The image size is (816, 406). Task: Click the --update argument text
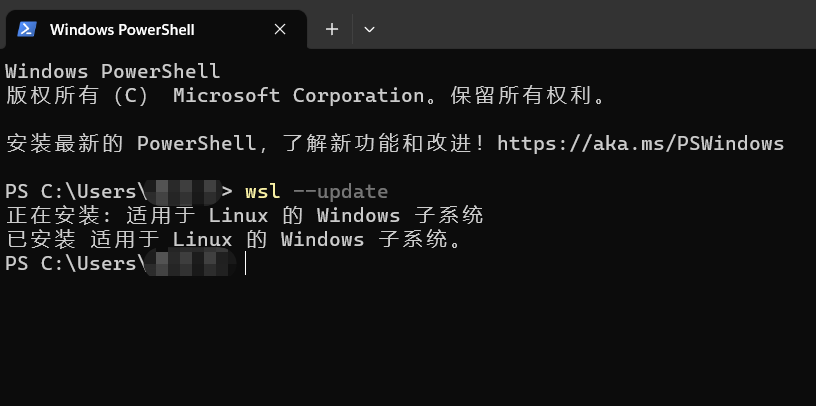(x=340, y=192)
